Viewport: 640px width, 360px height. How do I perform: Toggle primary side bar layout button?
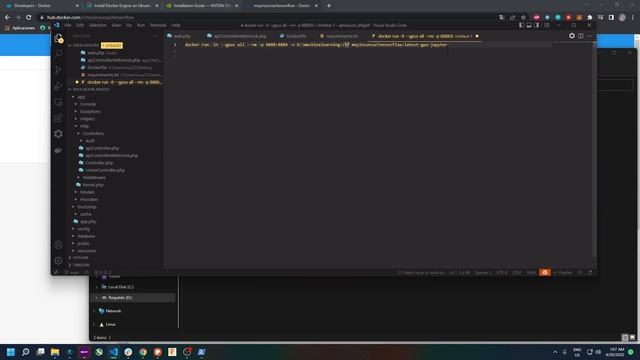pos(521,25)
